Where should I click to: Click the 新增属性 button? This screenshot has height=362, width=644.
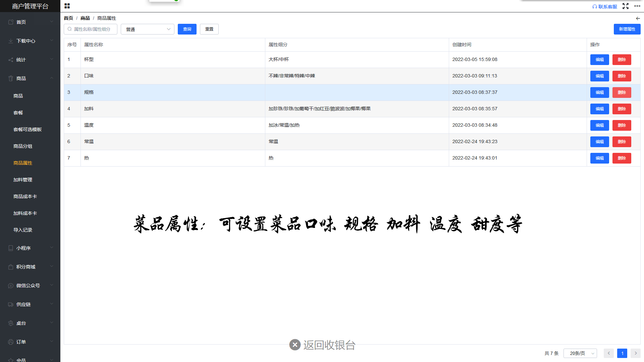[627, 29]
